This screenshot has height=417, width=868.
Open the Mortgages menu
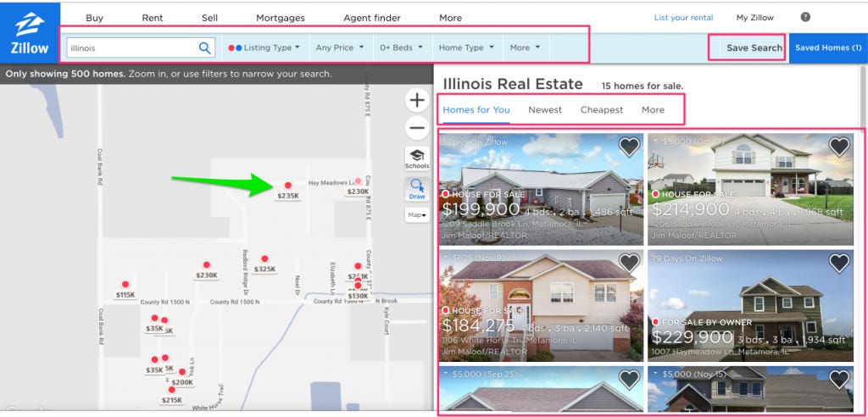point(280,18)
